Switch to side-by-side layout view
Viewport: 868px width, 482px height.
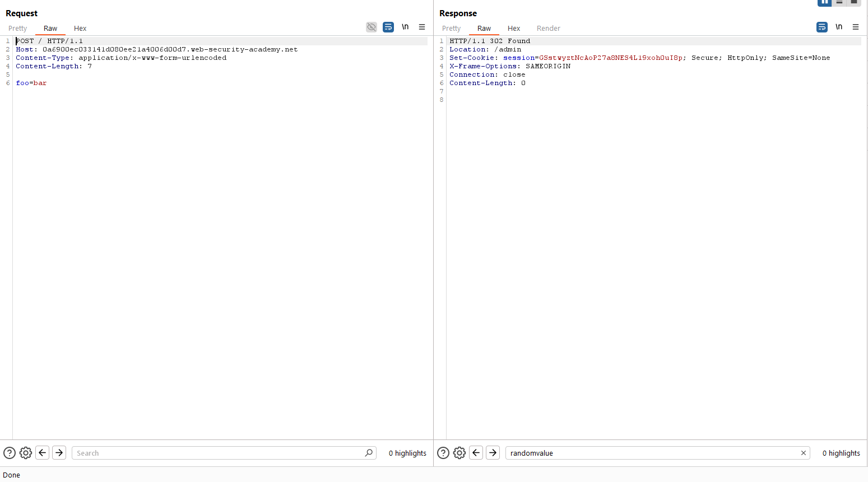click(824, 2)
